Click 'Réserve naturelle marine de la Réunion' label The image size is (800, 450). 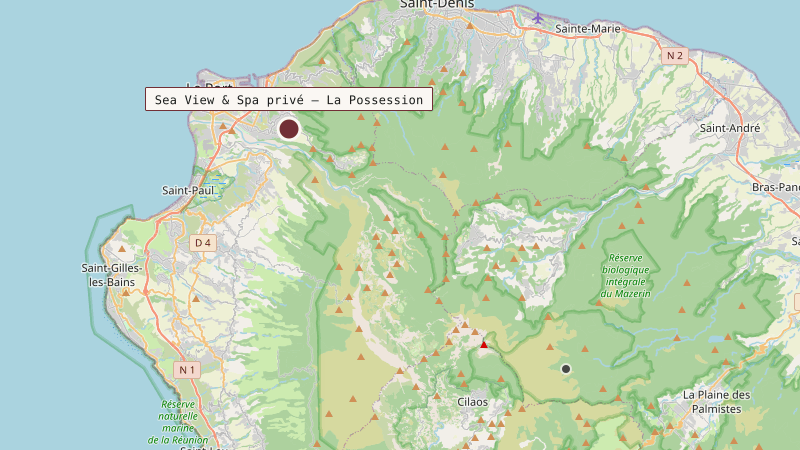(x=178, y=422)
